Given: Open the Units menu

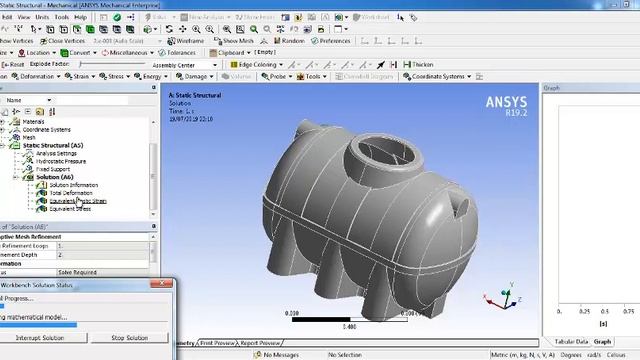Looking at the screenshot, I should tap(42, 17).
